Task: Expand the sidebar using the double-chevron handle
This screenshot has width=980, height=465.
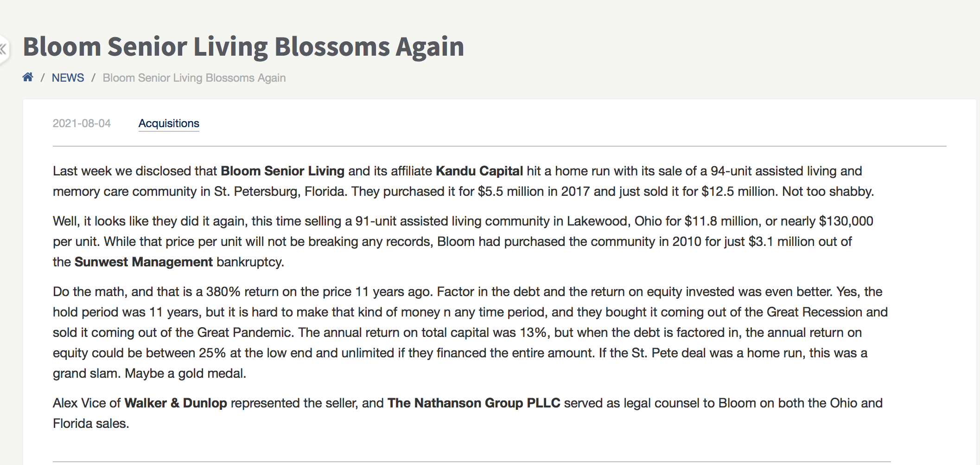Action: tap(3, 48)
